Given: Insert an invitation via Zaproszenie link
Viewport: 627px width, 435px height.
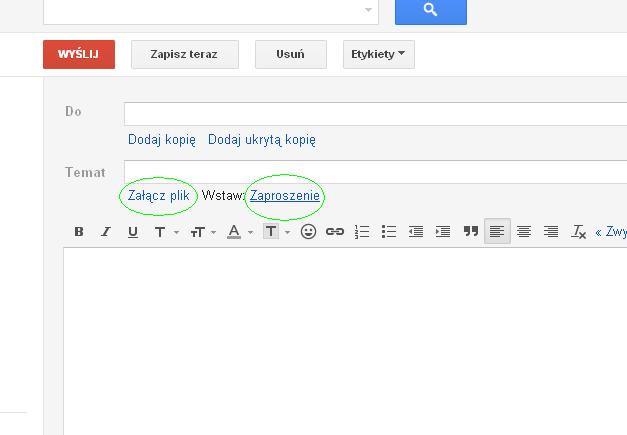Looking at the screenshot, I should (x=285, y=196).
